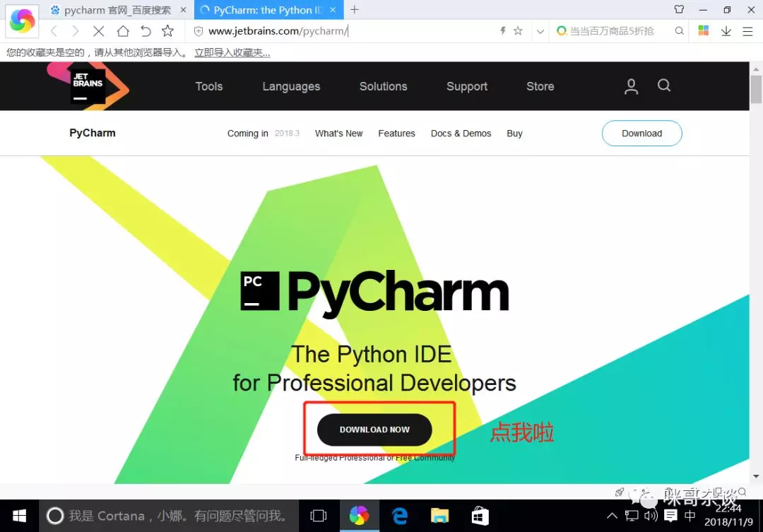This screenshot has width=763, height=532.
Task: Click the favorites star next to restore icon
Action: 167,31
